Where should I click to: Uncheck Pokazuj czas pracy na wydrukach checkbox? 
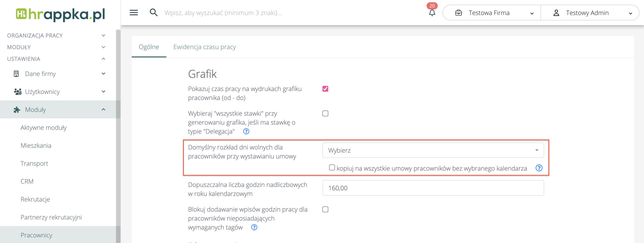(x=325, y=89)
